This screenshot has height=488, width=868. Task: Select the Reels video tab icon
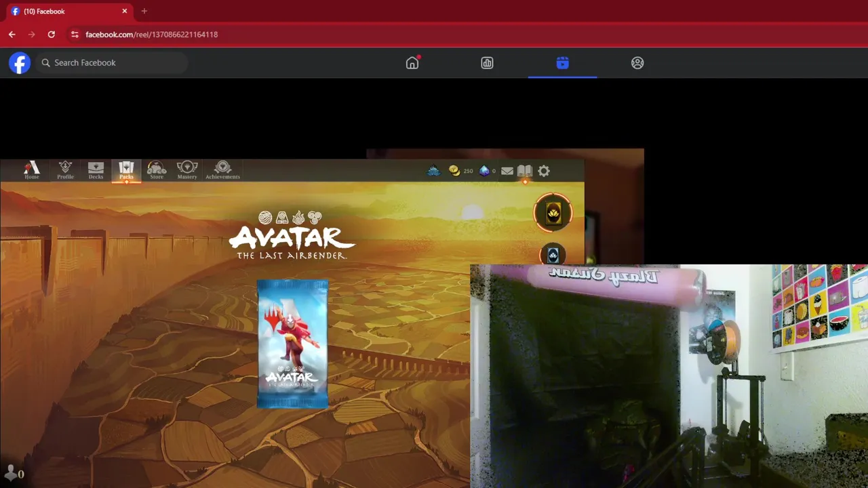(x=562, y=63)
